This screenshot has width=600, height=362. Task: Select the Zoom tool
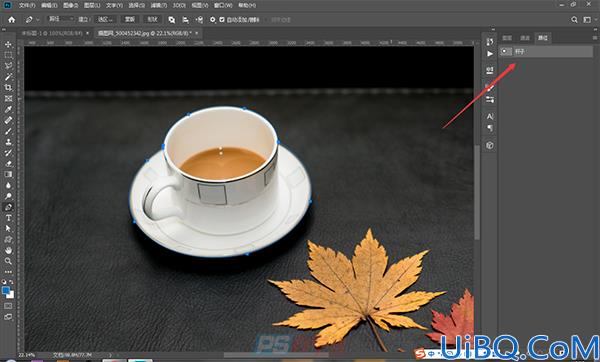[x=8, y=261]
